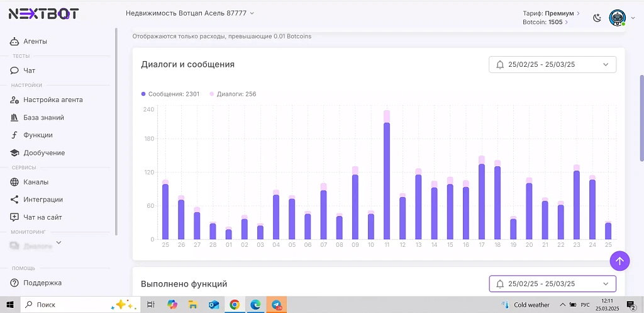Viewport: 644px width, 313px height.
Task: Switch the РУС input language
Action: tap(585, 305)
